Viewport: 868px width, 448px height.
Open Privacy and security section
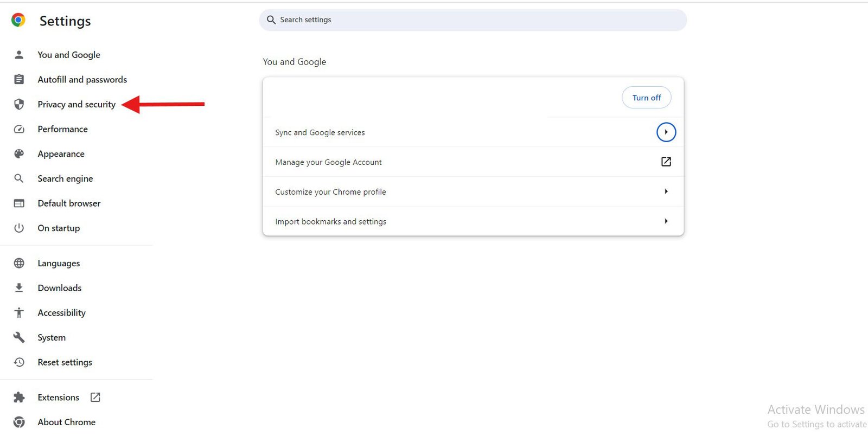[x=76, y=104]
